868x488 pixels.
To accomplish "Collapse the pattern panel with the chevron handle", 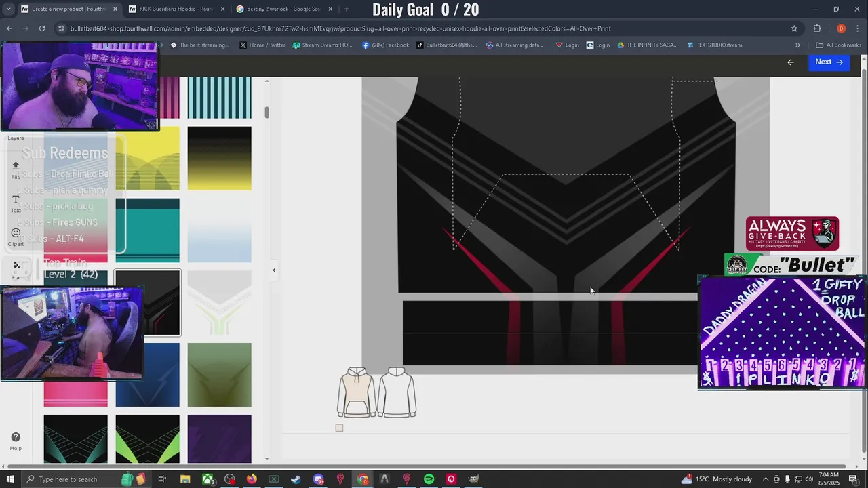I will tap(274, 270).
